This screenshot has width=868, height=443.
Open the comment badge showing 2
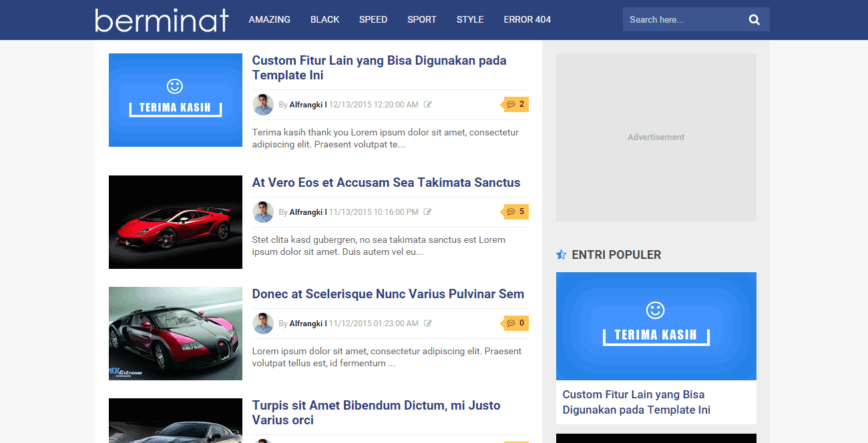(515, 104)
